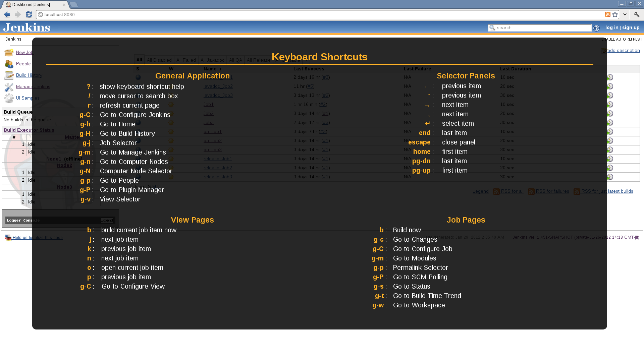Image resolution: width=644 pixels, height=362 pixels.
Task: Enable auto refresh link
Action: point(622,39)
